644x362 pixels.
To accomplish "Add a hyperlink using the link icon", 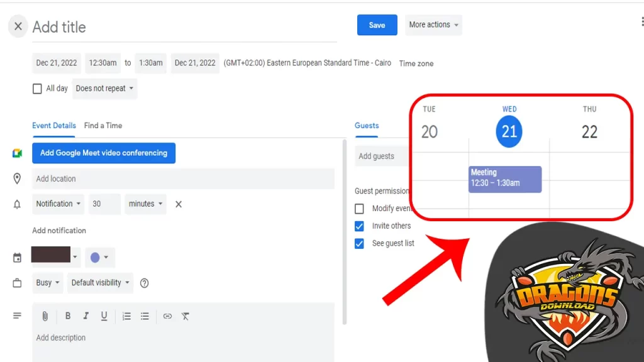I will (167, 316).
